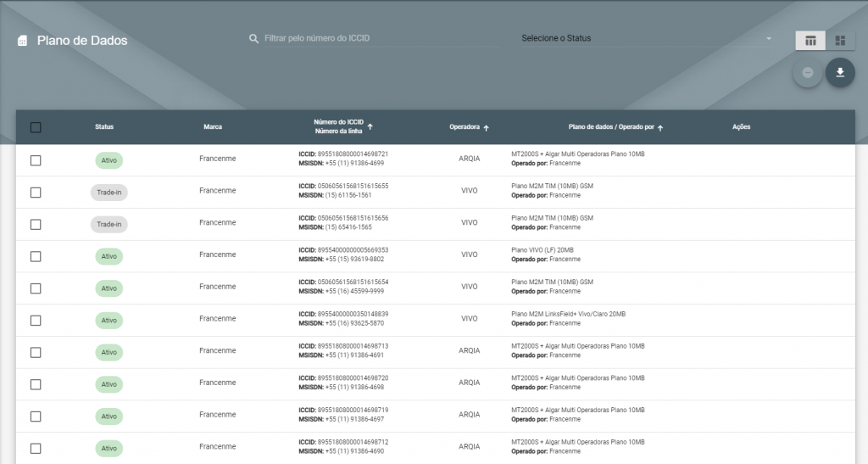Click Trade-in badge for ICCID ending 5655
Image resolution: width=868 pixels, height=464 pixels.
point(109,193)
